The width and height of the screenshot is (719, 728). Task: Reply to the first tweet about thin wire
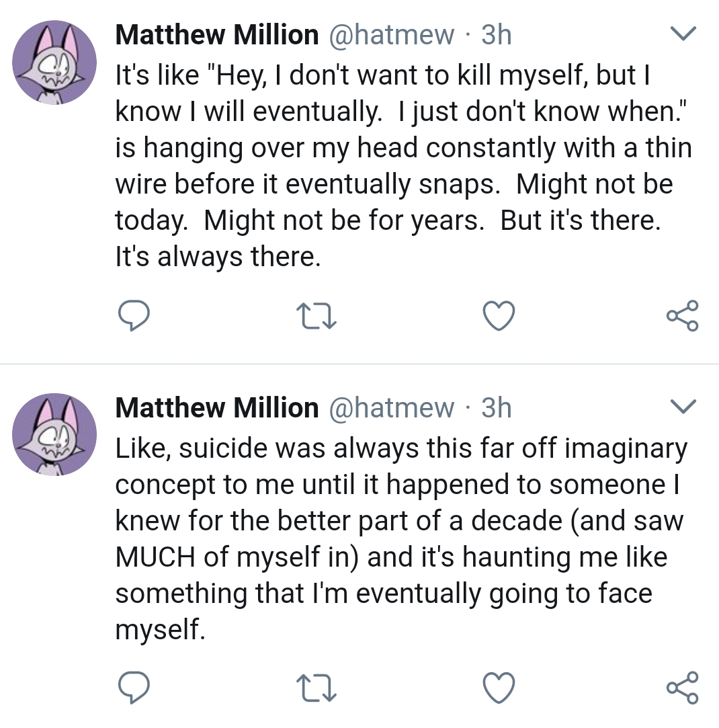pyautogui.click(x=132, y=316)
